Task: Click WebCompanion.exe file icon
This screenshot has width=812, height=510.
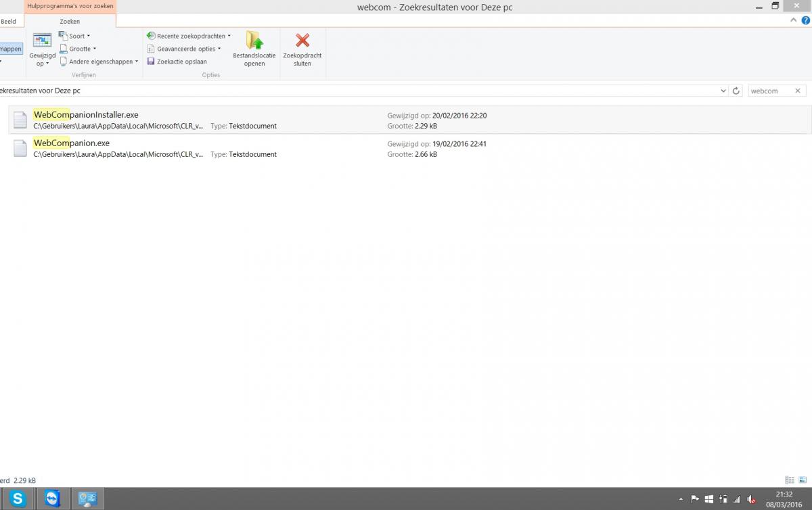Action: click(x=21, y=148)
